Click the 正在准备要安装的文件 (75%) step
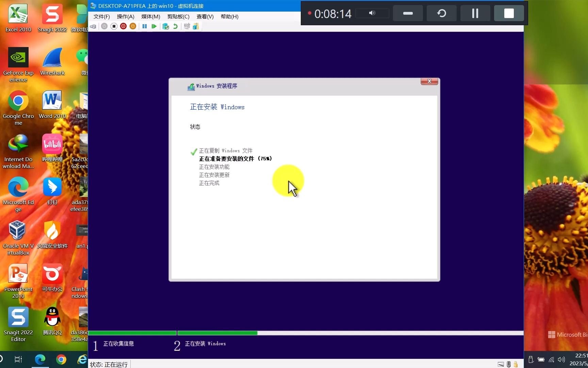 [x=235, y=159]
